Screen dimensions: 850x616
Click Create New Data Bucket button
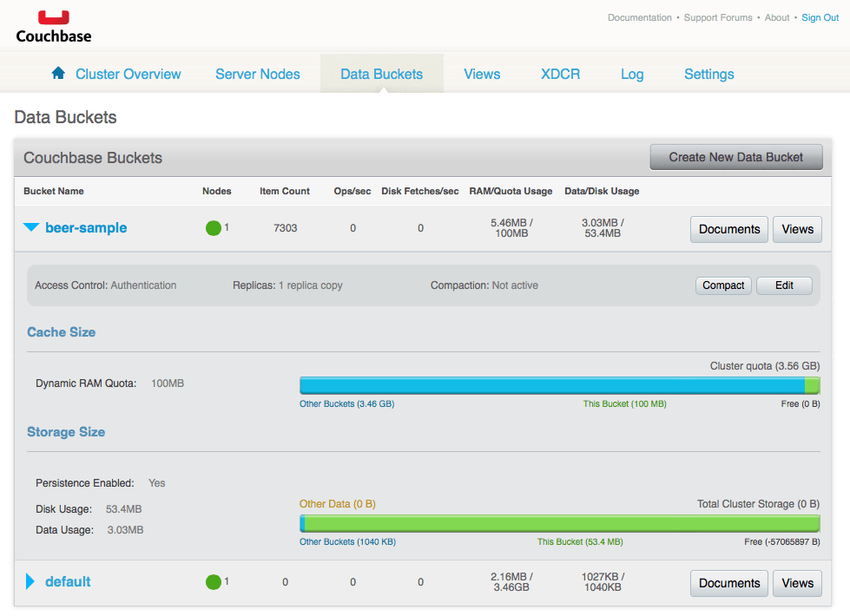coord(736,157)
